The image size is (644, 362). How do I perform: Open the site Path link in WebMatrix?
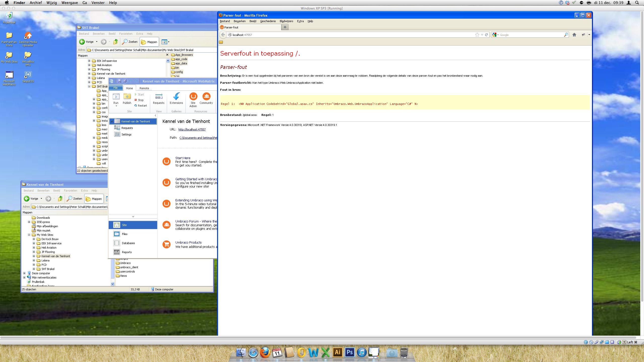[x=198, y=138]
